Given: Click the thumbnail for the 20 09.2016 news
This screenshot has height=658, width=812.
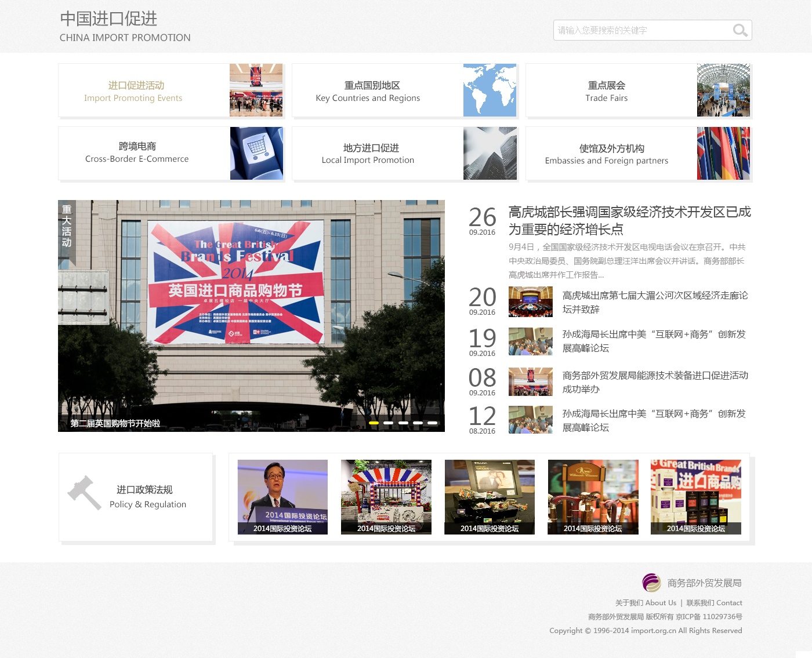Looking at the screenshot, I should [x=531, y=301].
